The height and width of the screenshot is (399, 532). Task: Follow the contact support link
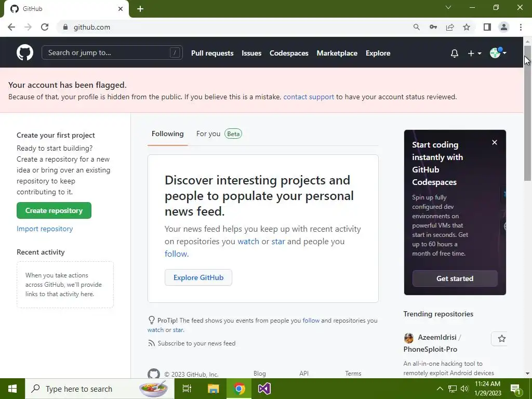pyautogui.click(x=309, y=97)
